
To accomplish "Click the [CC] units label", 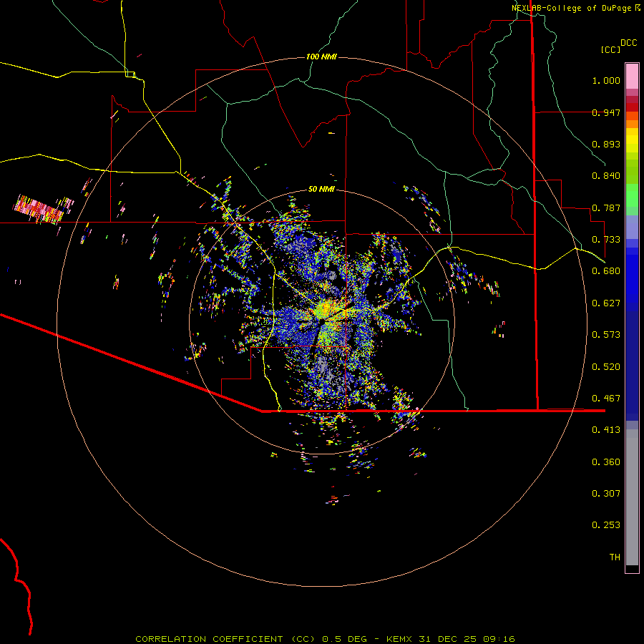I will click(611, 49).
